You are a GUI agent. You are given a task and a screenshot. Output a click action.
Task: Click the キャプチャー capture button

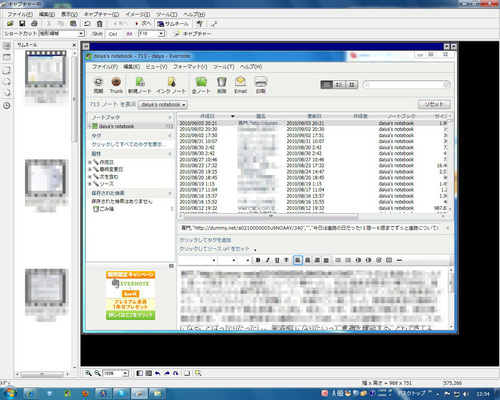(x=193, y=34)
